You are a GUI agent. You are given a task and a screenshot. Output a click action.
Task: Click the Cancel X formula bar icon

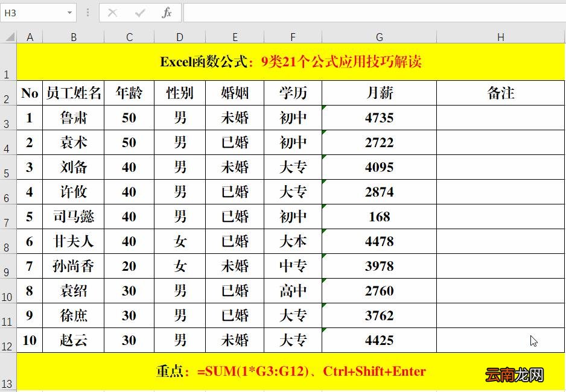[x=113, y=13]
